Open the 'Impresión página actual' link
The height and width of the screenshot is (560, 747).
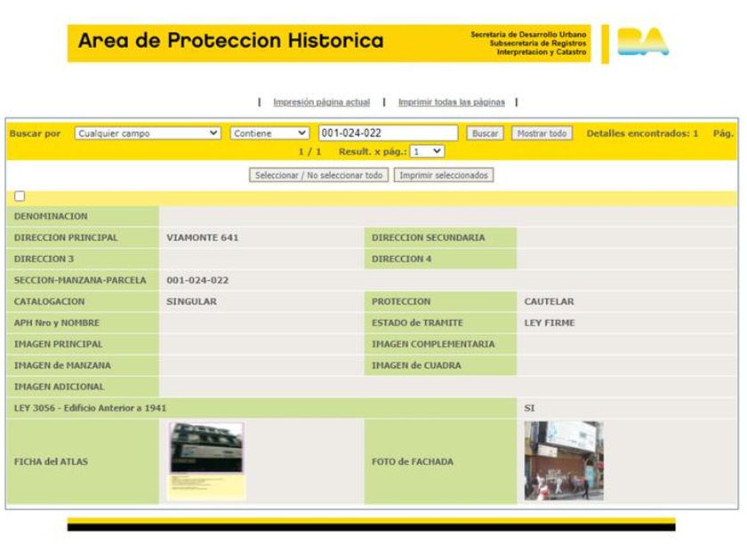(x=321, y=102)
